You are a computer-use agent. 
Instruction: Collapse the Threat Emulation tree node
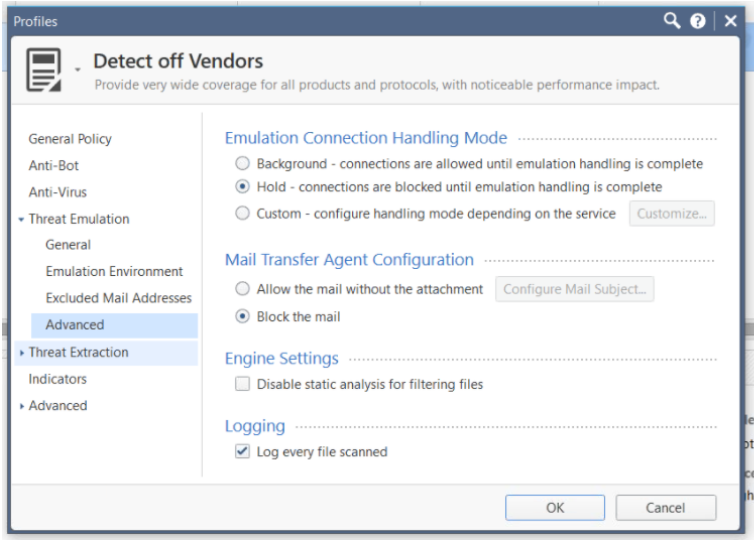pyautogui.click(x=21, y=219)
